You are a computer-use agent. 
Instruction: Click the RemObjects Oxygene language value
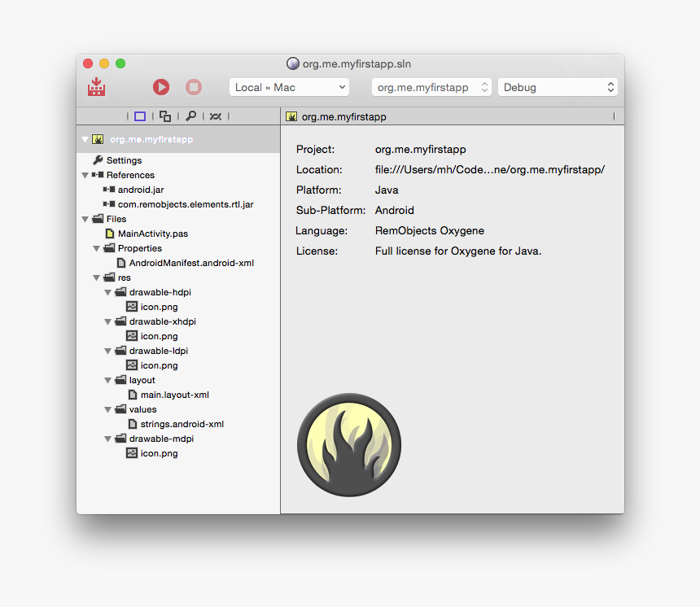[x=430, y=231]
